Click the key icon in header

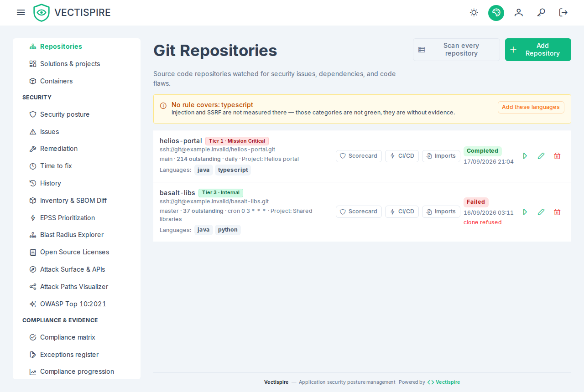[541, 12]
